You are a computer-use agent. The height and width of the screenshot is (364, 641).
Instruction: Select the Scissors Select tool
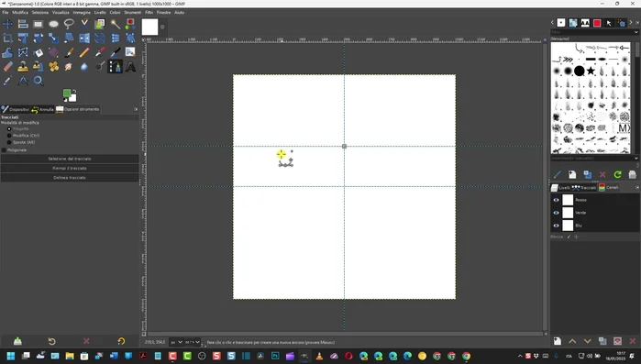coord(84,24)
